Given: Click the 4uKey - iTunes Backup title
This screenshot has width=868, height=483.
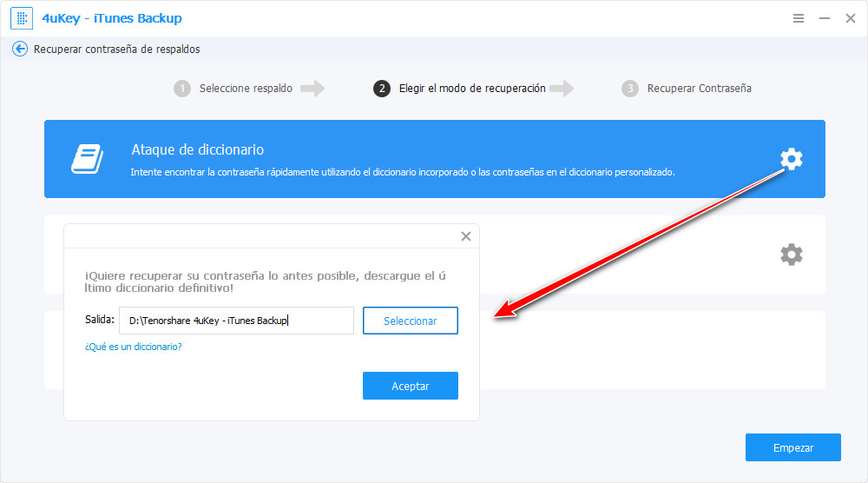Looking at the screenshot, I should click(x=112, y=18).
